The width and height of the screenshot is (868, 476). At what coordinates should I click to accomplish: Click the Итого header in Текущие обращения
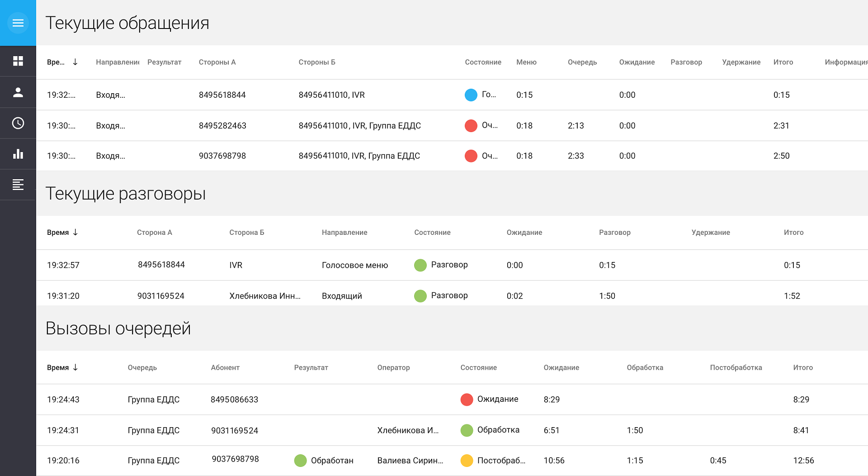pyautogui.click(x=783, y=62)
